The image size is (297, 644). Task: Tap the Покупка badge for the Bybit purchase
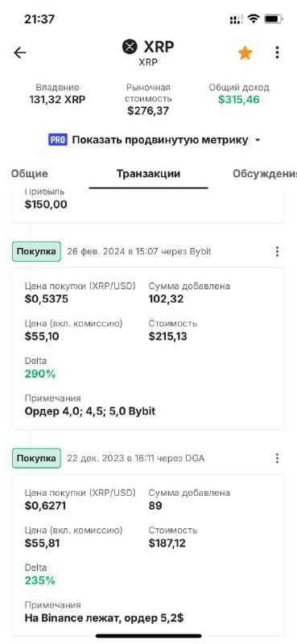pos(36,251)
